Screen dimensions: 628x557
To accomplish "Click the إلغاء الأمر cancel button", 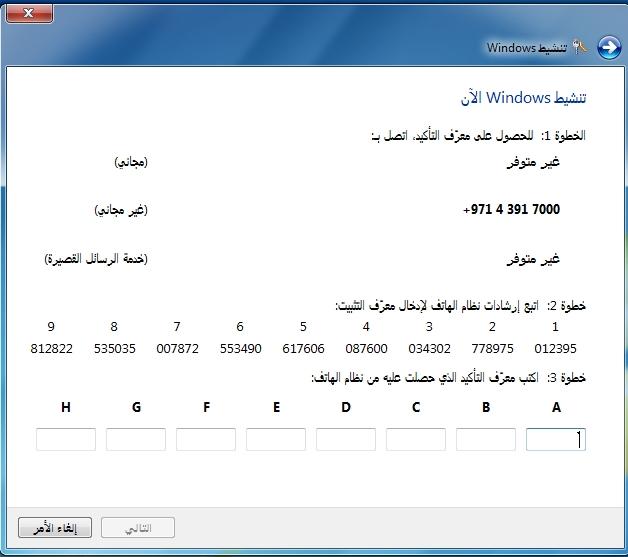I will coord(55,528).
